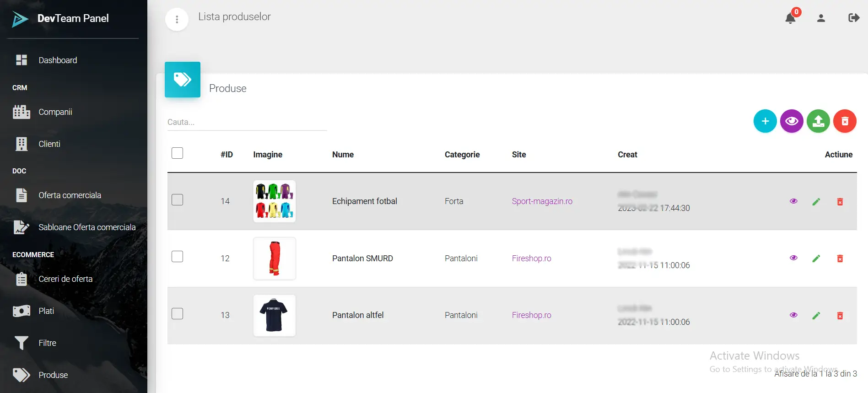
Task: Click the logout arrow icon
Action: pos(853,18)
